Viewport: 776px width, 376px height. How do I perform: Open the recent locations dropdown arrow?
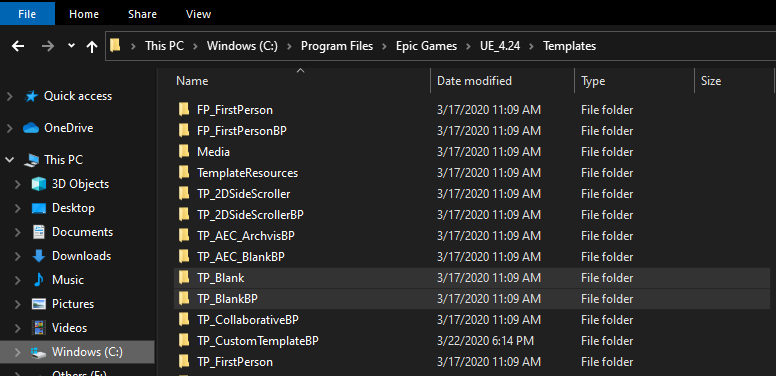pos(71,46)
